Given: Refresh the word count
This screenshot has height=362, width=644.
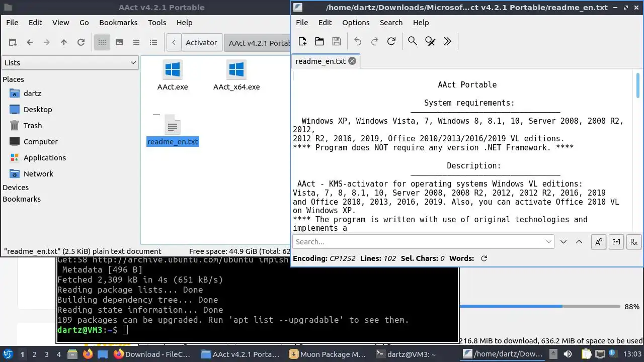Looking at the screenshot, I should [484, 258].
